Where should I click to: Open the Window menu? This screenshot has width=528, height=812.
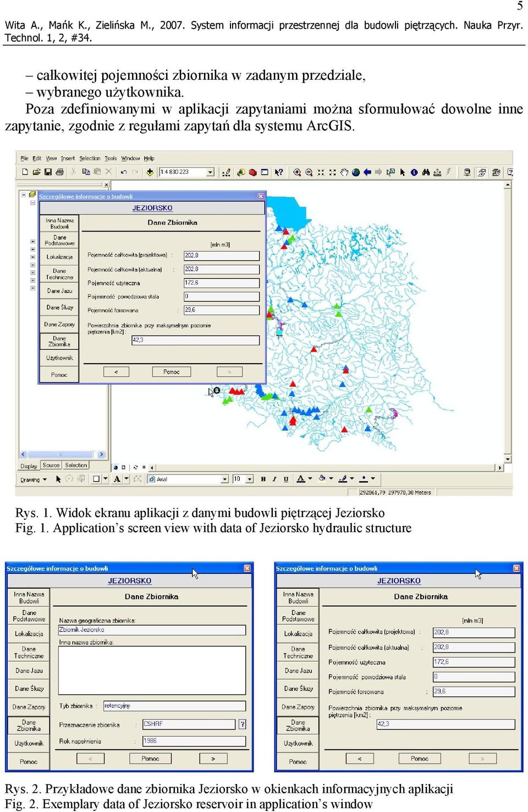(130, 158)
